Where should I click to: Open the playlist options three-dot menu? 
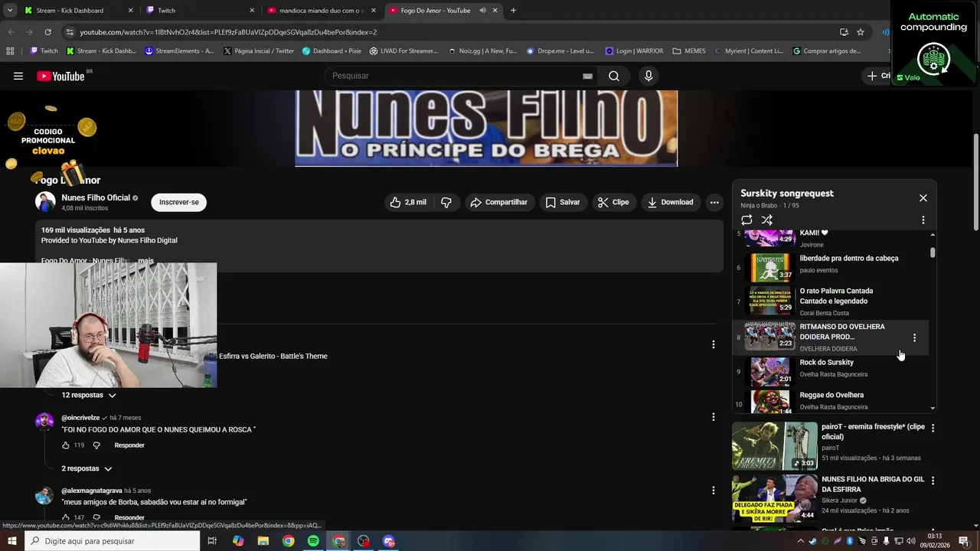[x=923, y=220]
